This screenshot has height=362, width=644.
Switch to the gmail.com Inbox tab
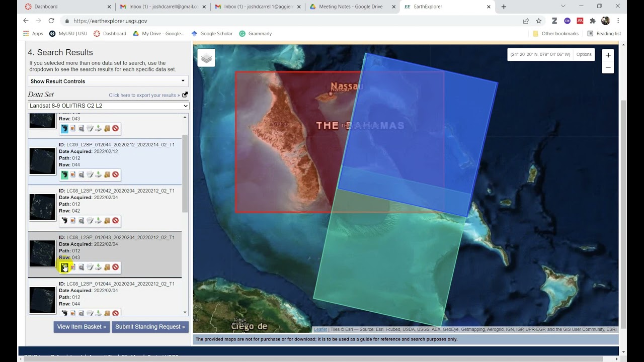[x=163, y=7]
